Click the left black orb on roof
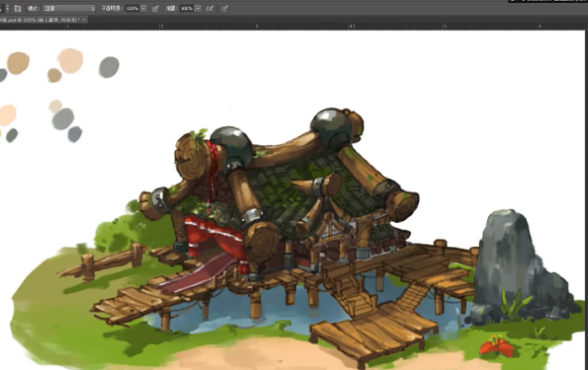 pos(233,144)
